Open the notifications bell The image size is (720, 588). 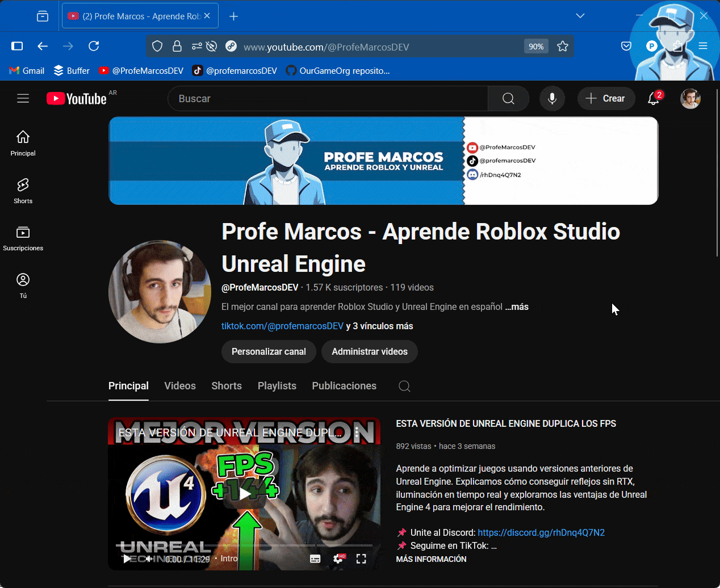coord(654,99)
